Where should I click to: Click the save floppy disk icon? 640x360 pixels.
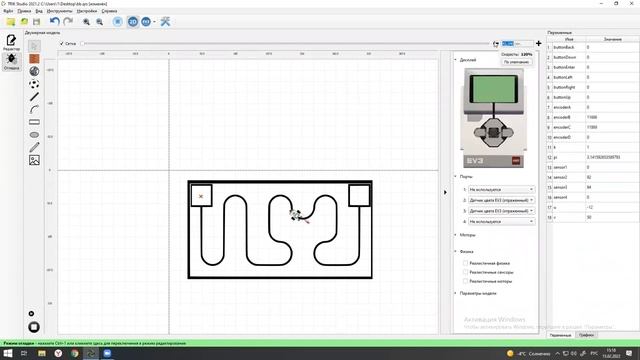click(37, 22)
